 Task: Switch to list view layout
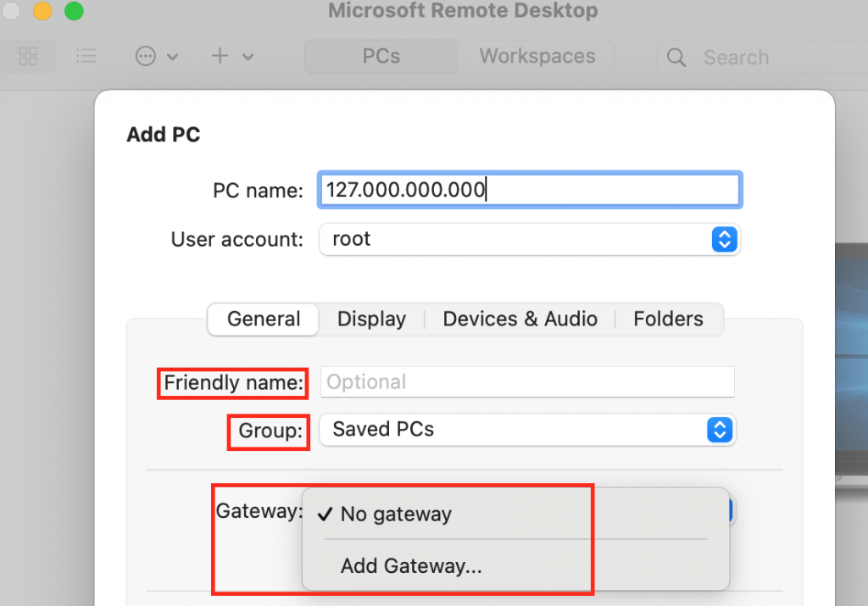click(86, 56)
